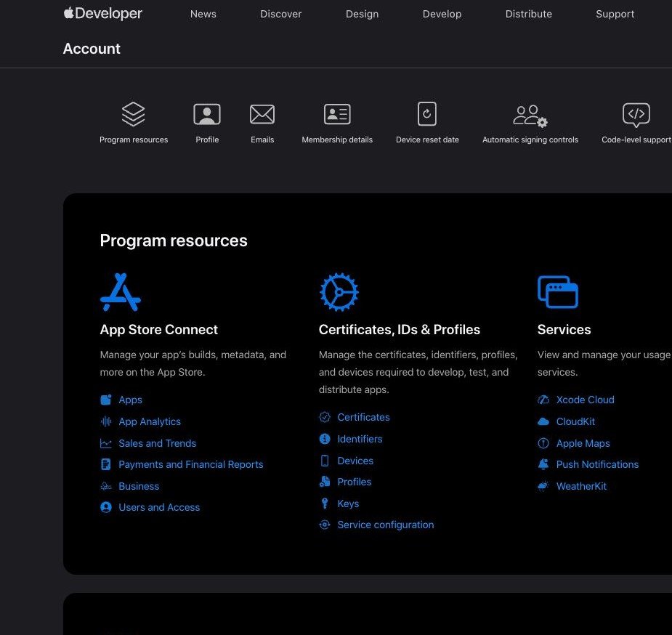Open the Discover menu item
This screenshot has width=672, height=635.
coord(280,14)
